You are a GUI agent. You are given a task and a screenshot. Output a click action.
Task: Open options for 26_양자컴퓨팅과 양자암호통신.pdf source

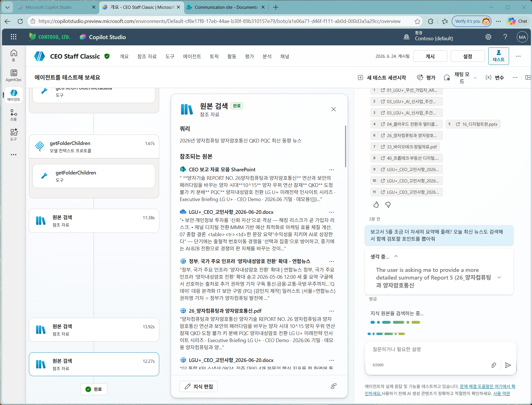point(331,311)
